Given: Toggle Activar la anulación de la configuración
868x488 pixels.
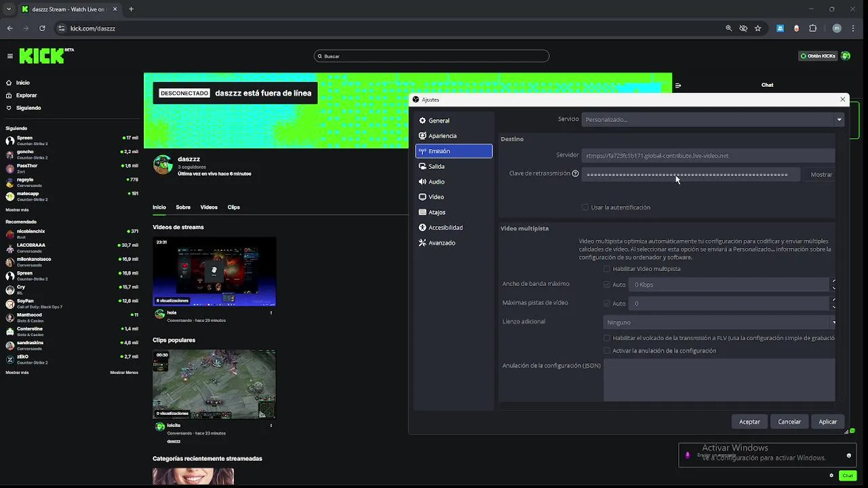Looking at the screenshot, I should [607, 350].
